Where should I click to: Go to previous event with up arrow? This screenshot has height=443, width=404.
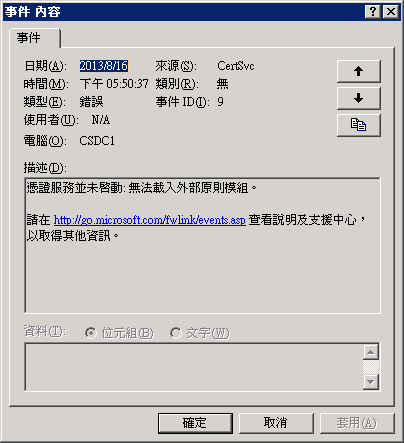point(359,71)
